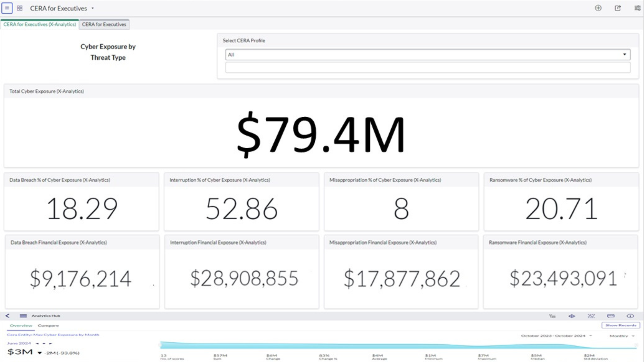The width and height of the screenshot is (644, 362).
Task: Click the Analytics Hub info icon
Action: pos(630,316)
